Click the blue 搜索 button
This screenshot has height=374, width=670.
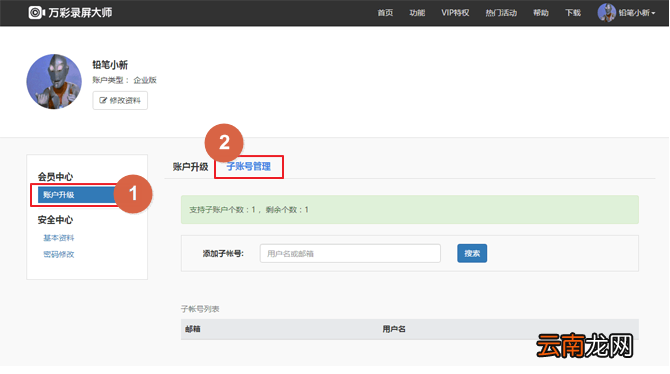472,253
